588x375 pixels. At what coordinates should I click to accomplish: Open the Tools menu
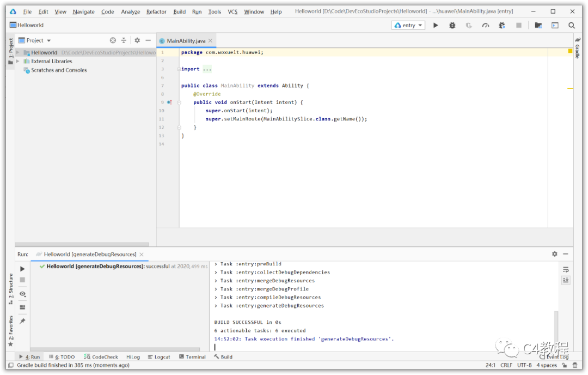pyautogui.click(x=215, y=11)
